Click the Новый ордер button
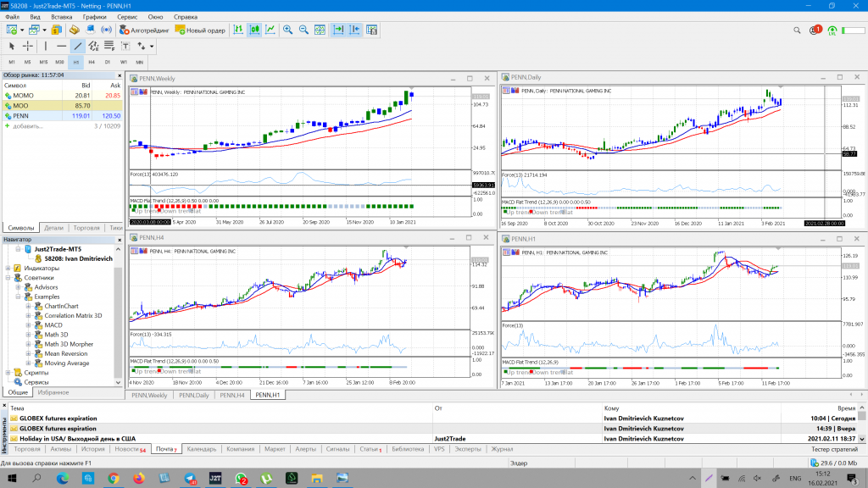The height and width of the screenshot is (488, 868). [x=200, y=30]
